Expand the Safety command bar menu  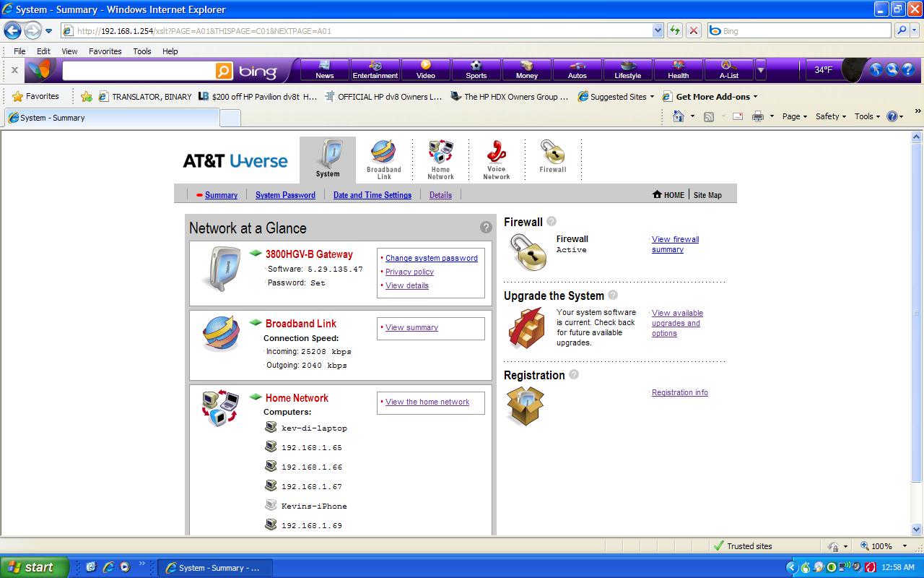click(x=831, y=116)
